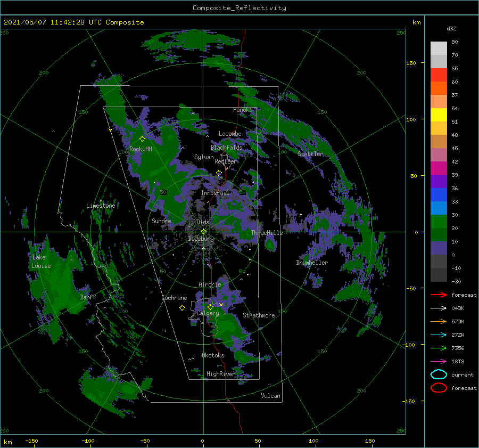This screenshot has width=479, height=448.
Task: Pick the 65 dBZ red swatch
Action: click(x=439, y=75)
